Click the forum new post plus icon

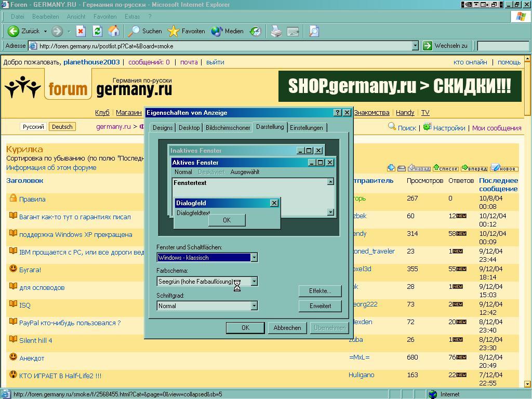(391, 168)
